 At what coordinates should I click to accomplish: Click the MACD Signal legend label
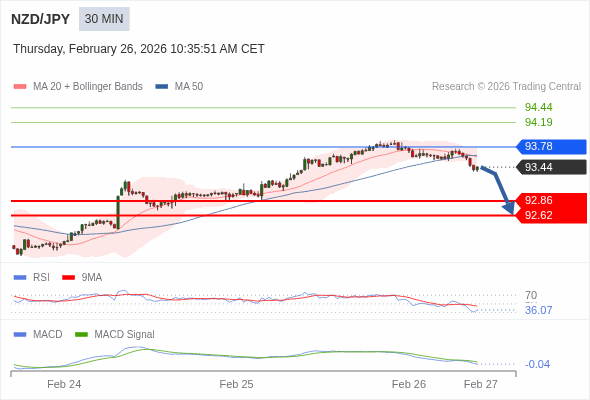(125, 335)
